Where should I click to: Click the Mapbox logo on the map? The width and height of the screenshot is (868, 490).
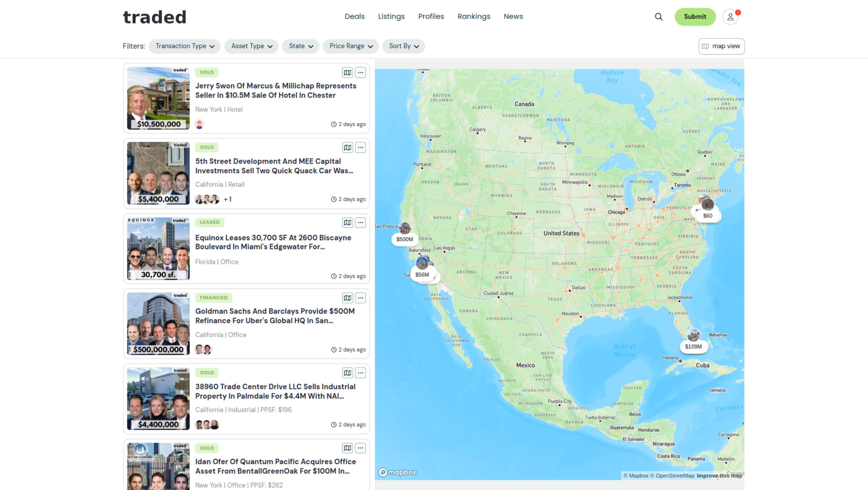point(397,472)
